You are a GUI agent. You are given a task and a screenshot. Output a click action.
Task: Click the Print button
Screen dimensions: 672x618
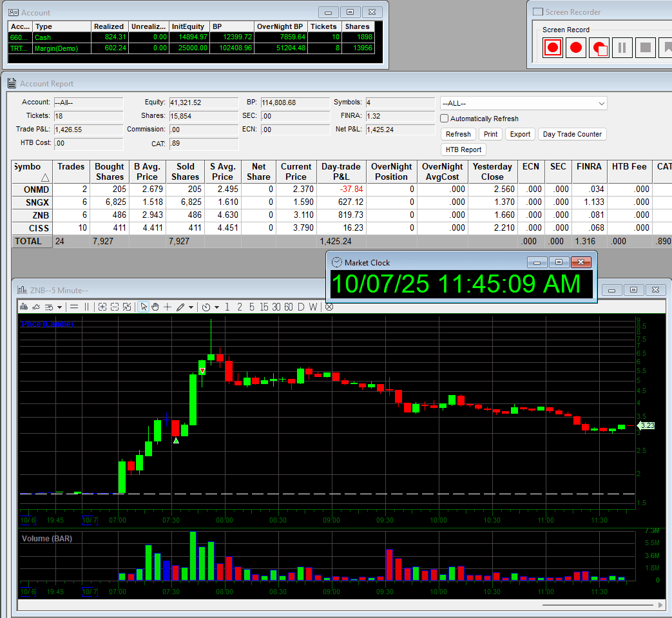tap(491, 134)
